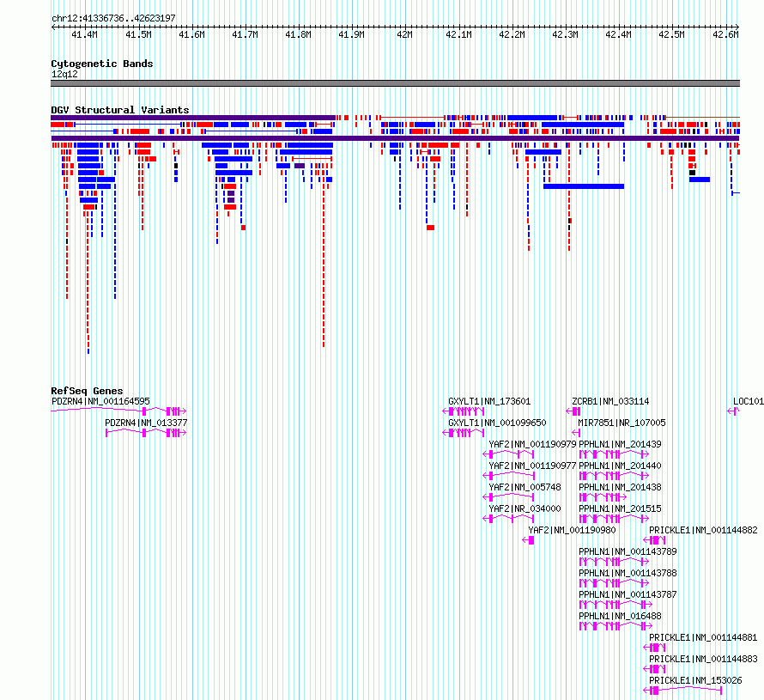
Task: Click the long purple variant bar spanning the whole region
Action: 395,138
